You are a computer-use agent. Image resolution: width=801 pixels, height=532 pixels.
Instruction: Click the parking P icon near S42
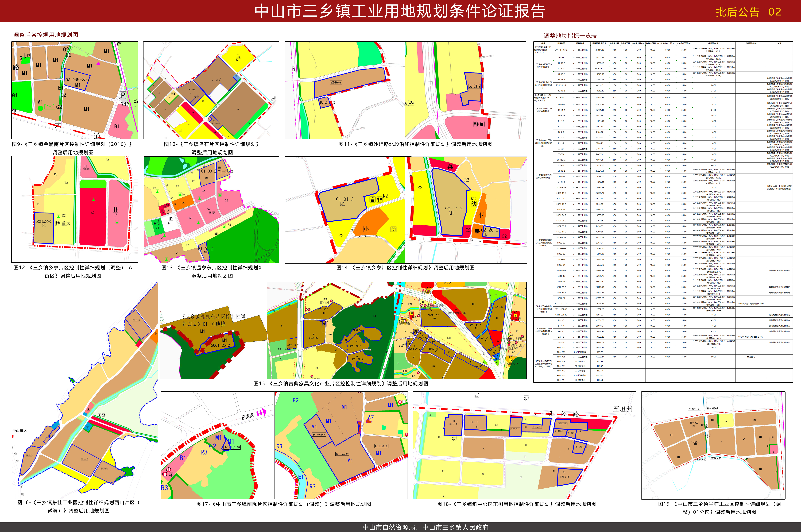pos(123,95)
